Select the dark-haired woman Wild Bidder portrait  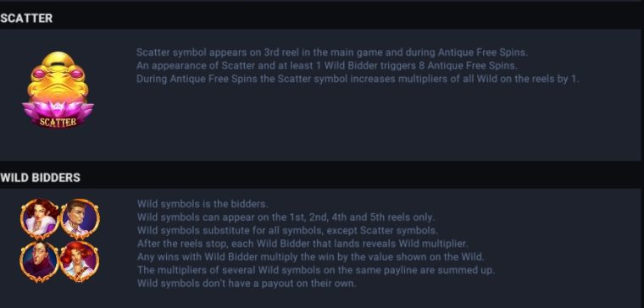(40, 219)
